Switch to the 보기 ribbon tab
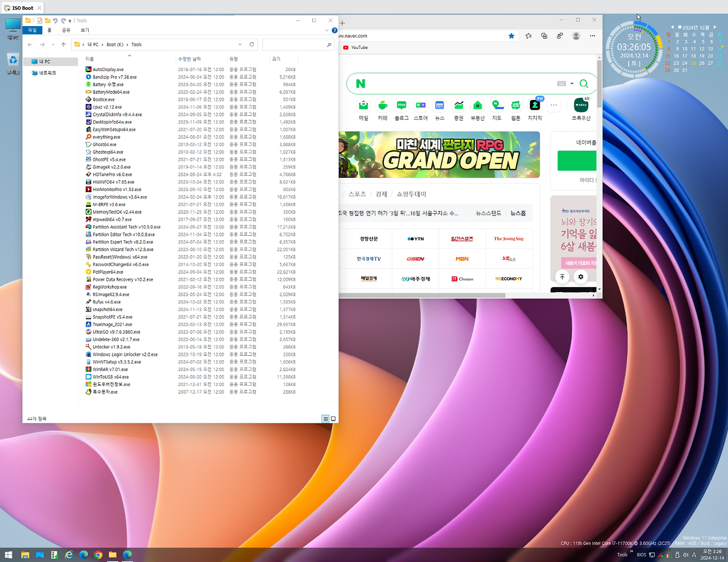Screen dimensions: 728x562 (84, 30)
